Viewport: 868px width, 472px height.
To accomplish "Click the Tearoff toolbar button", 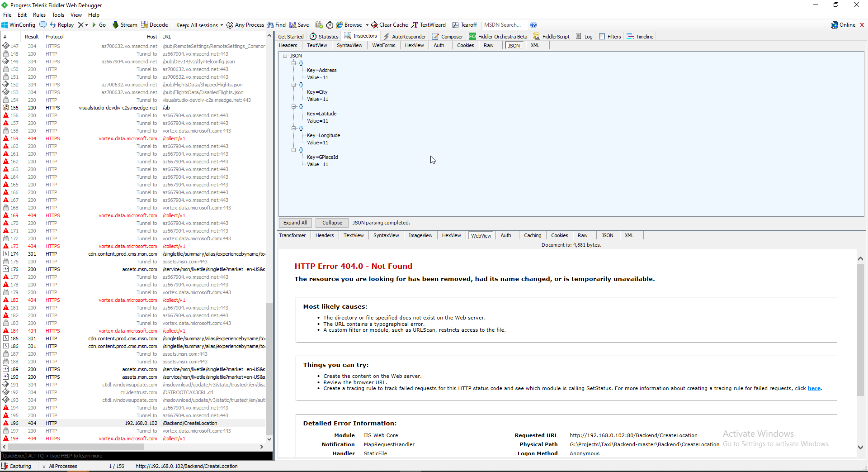I will [465, 25].
